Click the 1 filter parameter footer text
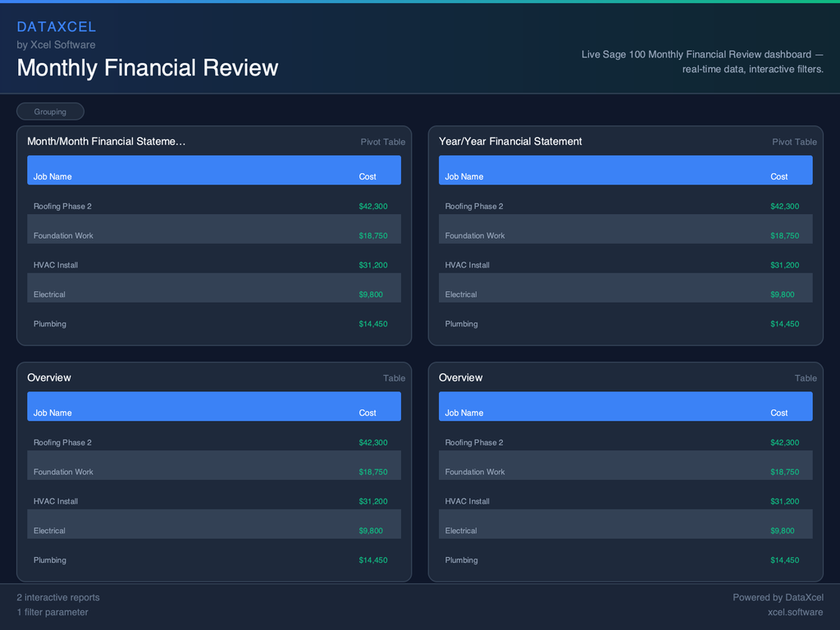 [54, 612]
